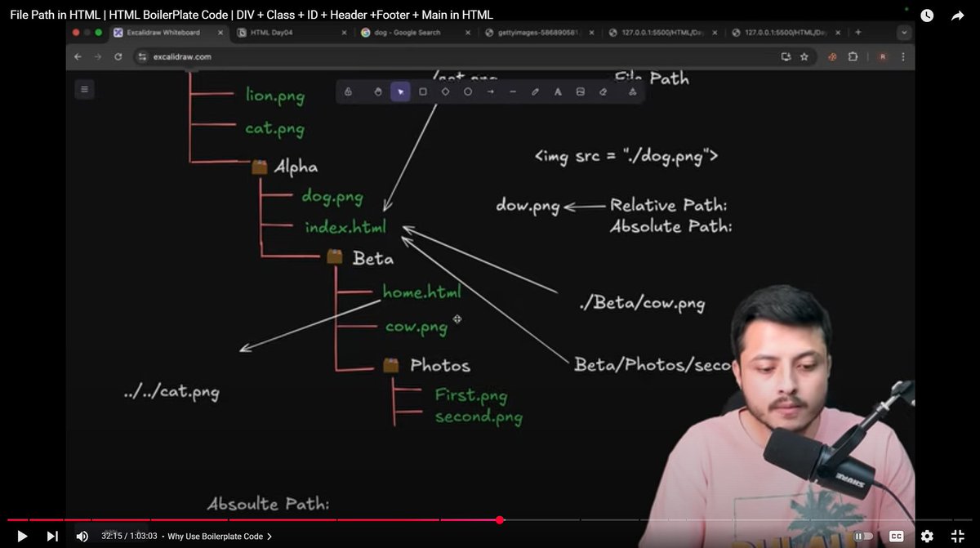The image size is (980, 548).
Task: Play the video
Action: (x=22, y=536)
